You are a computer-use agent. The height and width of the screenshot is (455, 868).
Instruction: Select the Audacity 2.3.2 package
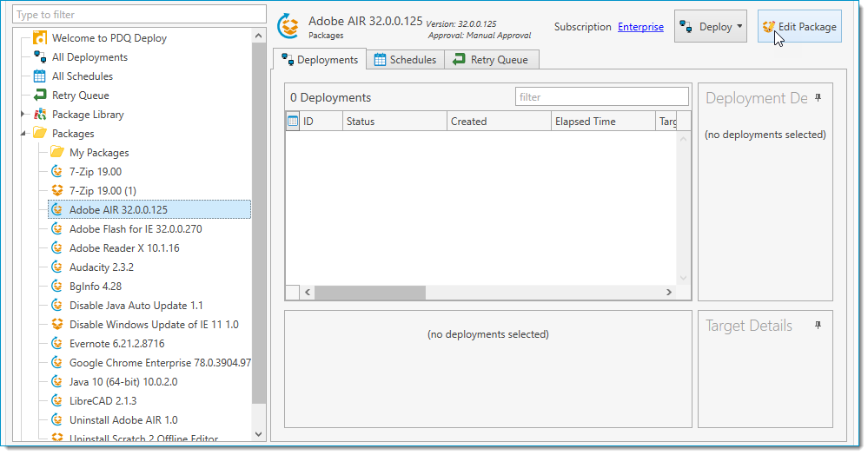click(x=101, y=267)
